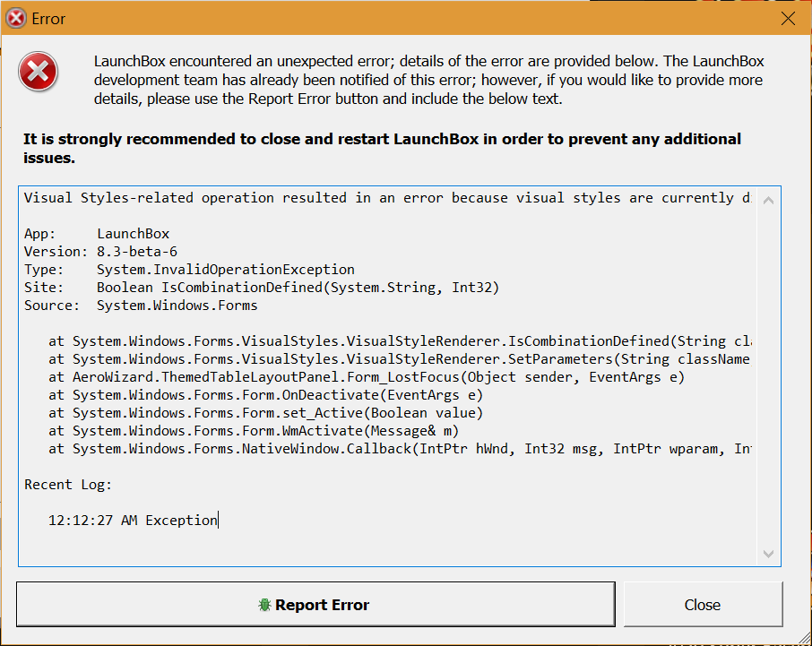Click the 'Error' window title text

click(x=48, y=19)
